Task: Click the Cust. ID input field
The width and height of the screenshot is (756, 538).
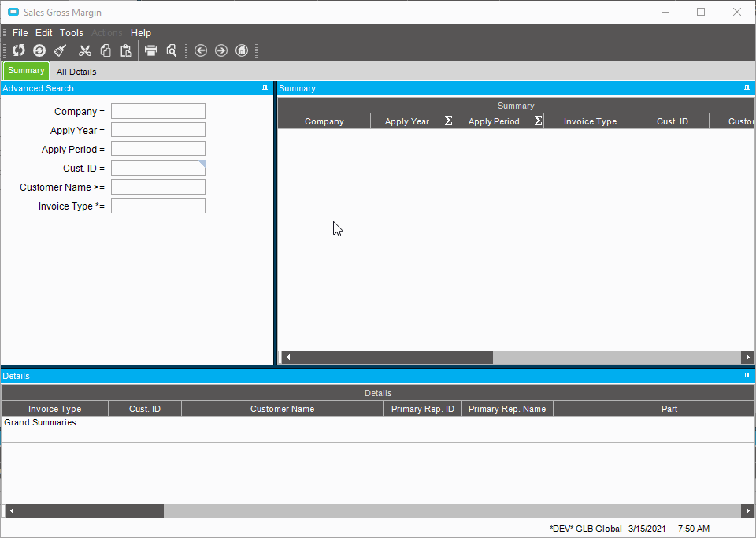Action: [158, 168]
